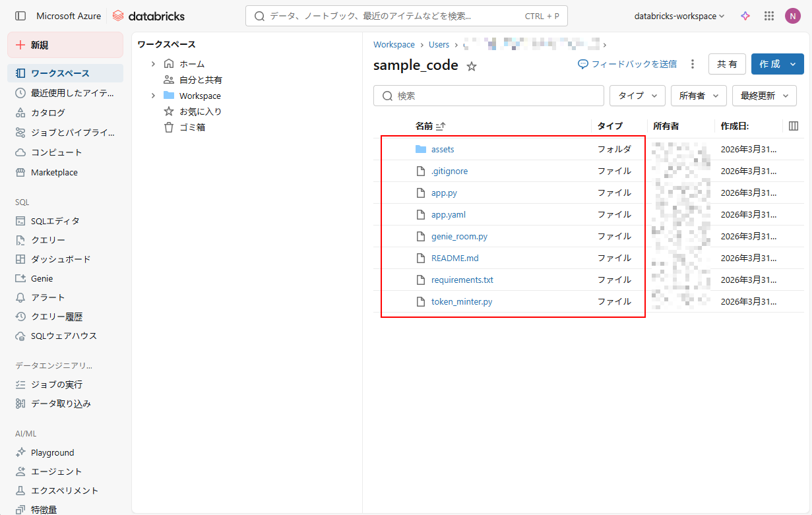
Task: Click the 新規 button
Action: point(65,45)
